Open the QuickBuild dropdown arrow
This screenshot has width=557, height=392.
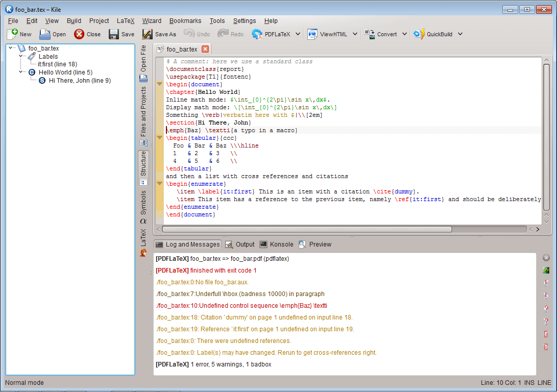tap(460, 34)
